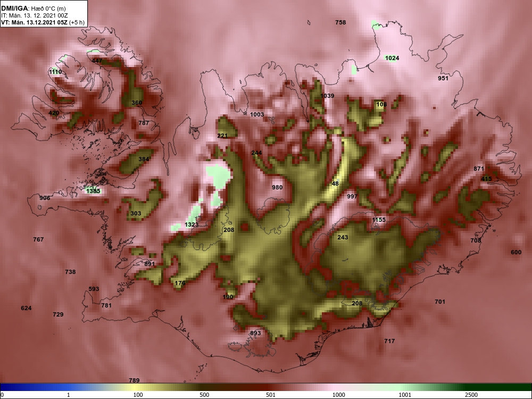532x399 pixels.
Task: Click the map value 600
Action: pyautogui.click(x=516, y=252)
